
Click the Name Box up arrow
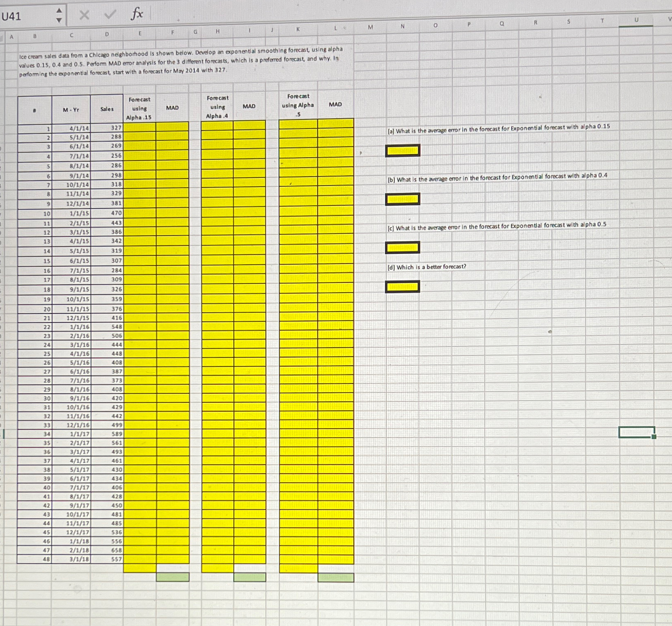coord(59,10)
